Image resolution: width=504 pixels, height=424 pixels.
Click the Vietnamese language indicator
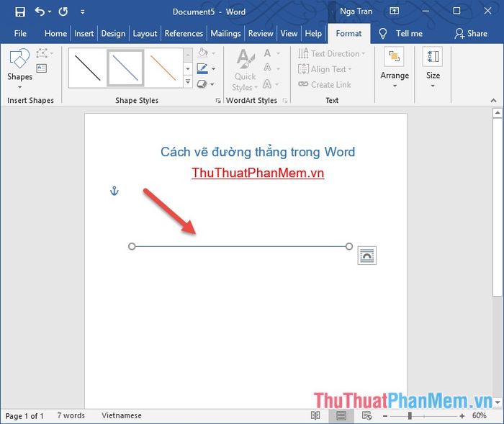tap(122, 415)
